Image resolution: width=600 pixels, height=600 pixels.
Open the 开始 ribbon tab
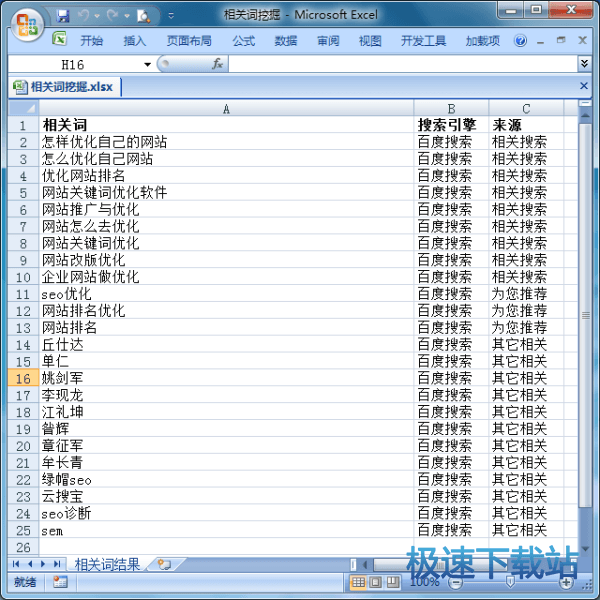[91, 40]
